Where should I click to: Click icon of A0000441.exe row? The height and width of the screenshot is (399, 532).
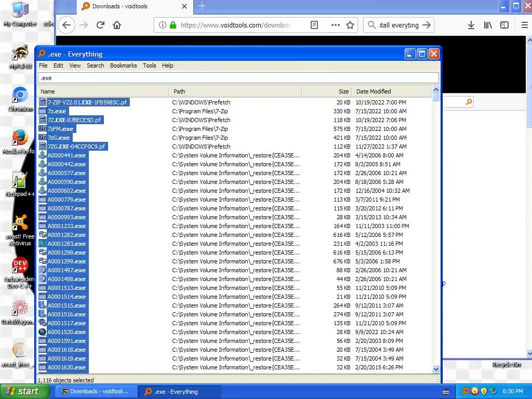43,155
